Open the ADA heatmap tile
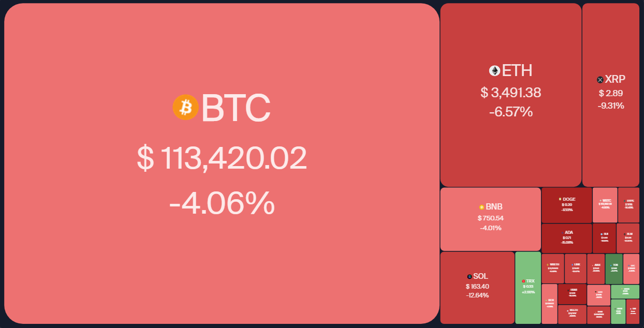 pyautogui.click(x=566, y=238)
